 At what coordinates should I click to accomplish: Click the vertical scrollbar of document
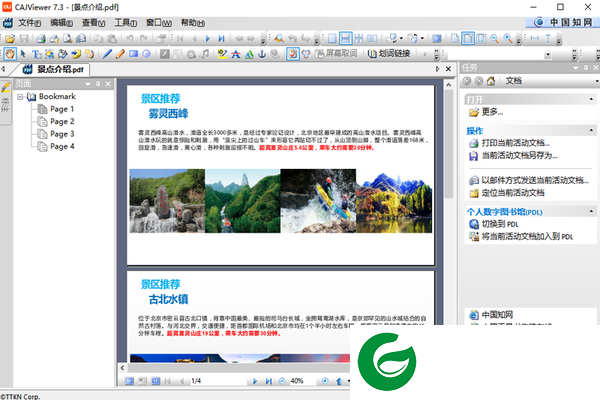[449, 145]
